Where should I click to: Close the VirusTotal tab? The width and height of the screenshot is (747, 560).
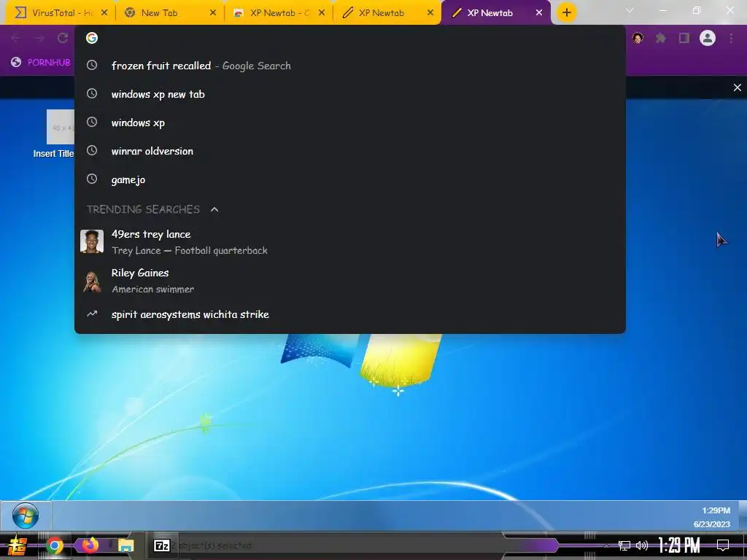pos(104,13)
